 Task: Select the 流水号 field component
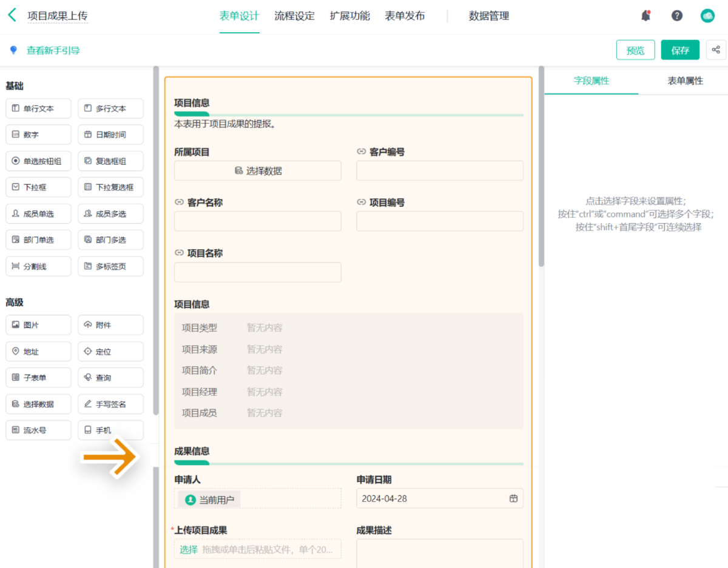[x=38, y=430]
